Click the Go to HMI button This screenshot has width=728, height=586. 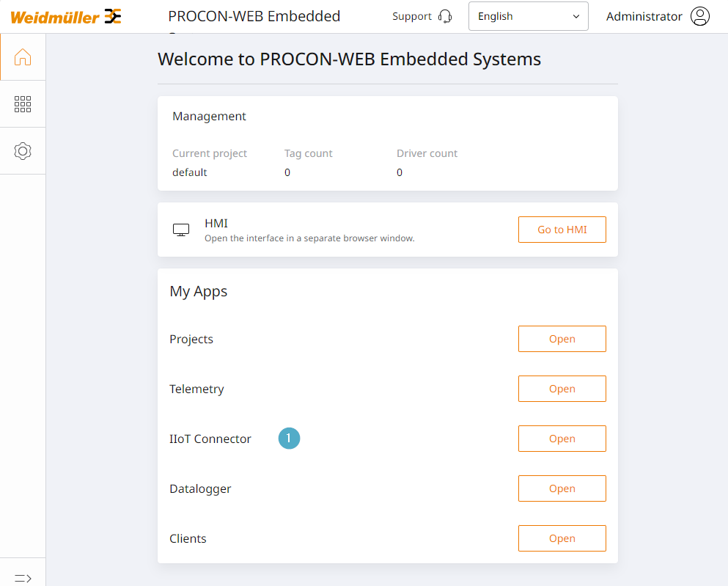pyautogui.click(x=562, y=230)
